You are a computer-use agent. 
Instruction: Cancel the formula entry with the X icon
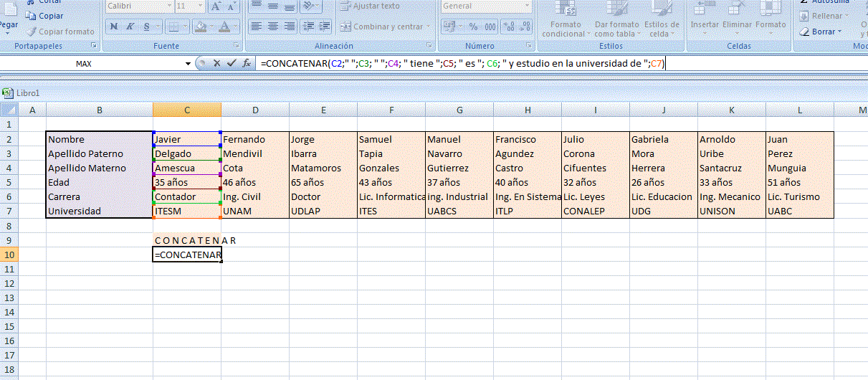(x=216, y=63)
